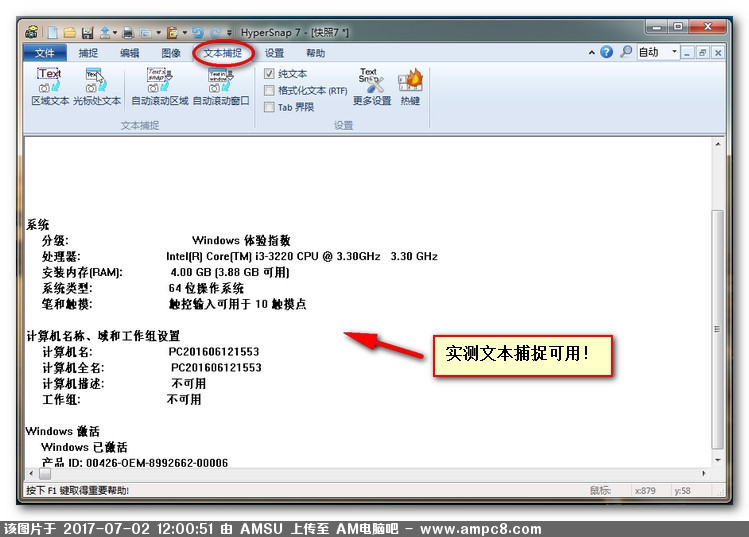Toggle the 纯文本 checkbox
This screenshot has width=749, height=537.
(x=269, y=74)
